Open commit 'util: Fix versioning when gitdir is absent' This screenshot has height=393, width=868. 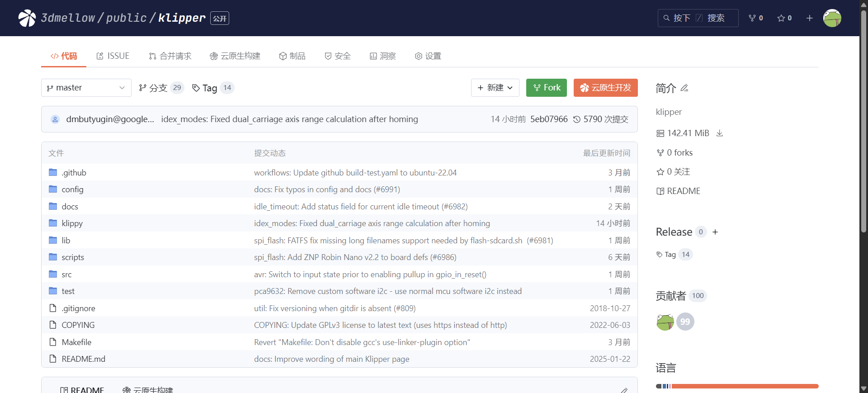(x=335, y=308)
